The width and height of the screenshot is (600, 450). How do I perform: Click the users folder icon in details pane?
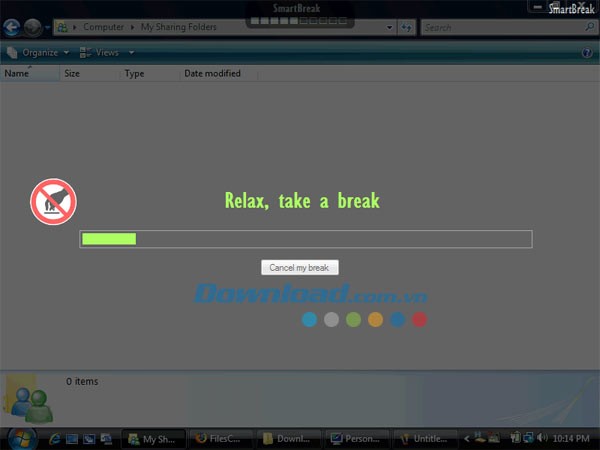coord(28,400)
